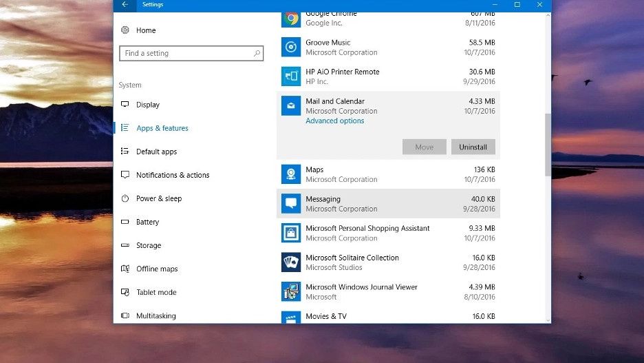
Task: Open Display settings
Action: click(148, 105)
